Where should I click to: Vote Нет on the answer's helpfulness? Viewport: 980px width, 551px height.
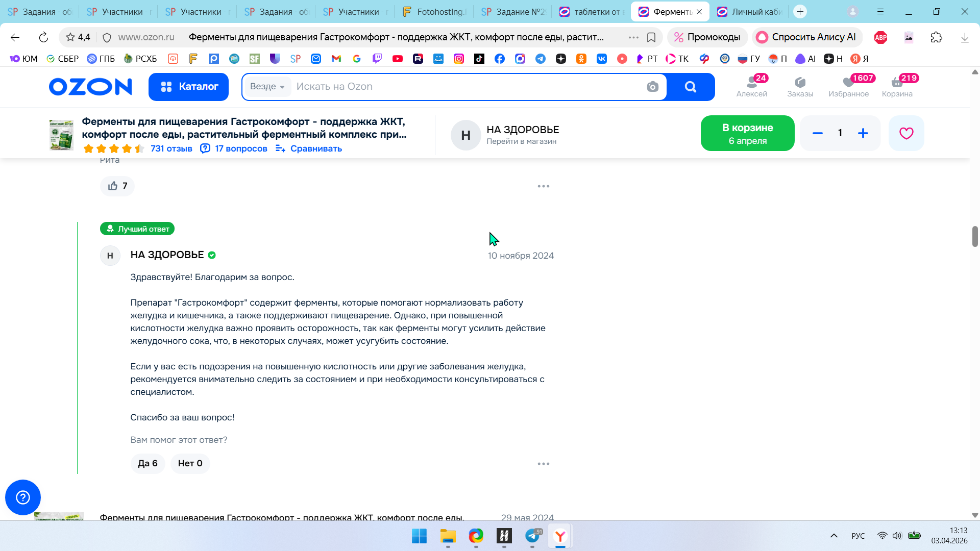pos(190,463)
